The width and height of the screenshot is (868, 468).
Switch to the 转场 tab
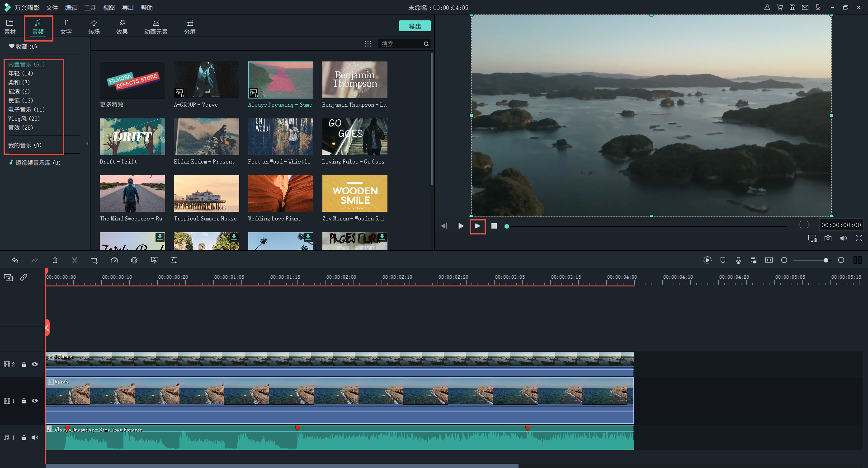click(x=94, y=27)
